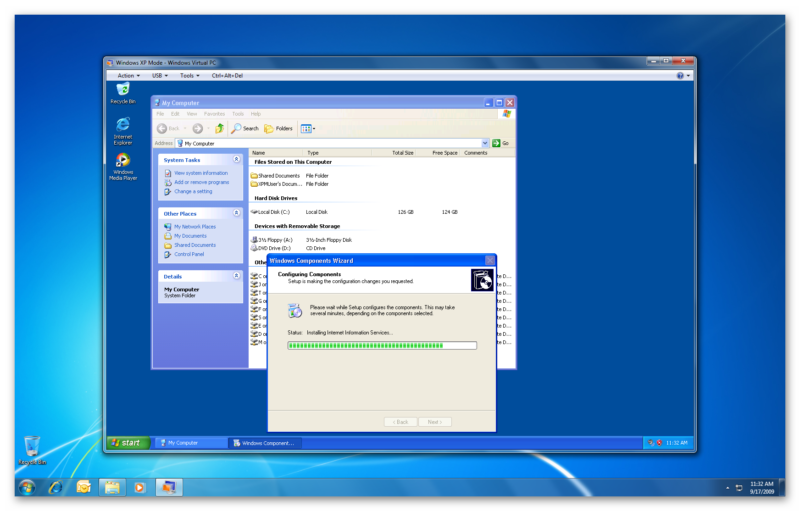800x512 pixels.
Task: Open Media Player from Windows 7 taskbar
Action: point(139,488)
